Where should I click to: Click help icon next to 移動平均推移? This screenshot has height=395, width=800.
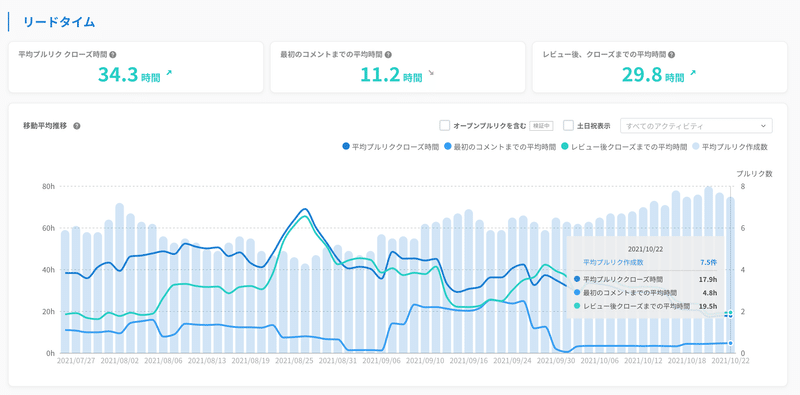pos(77,126)
